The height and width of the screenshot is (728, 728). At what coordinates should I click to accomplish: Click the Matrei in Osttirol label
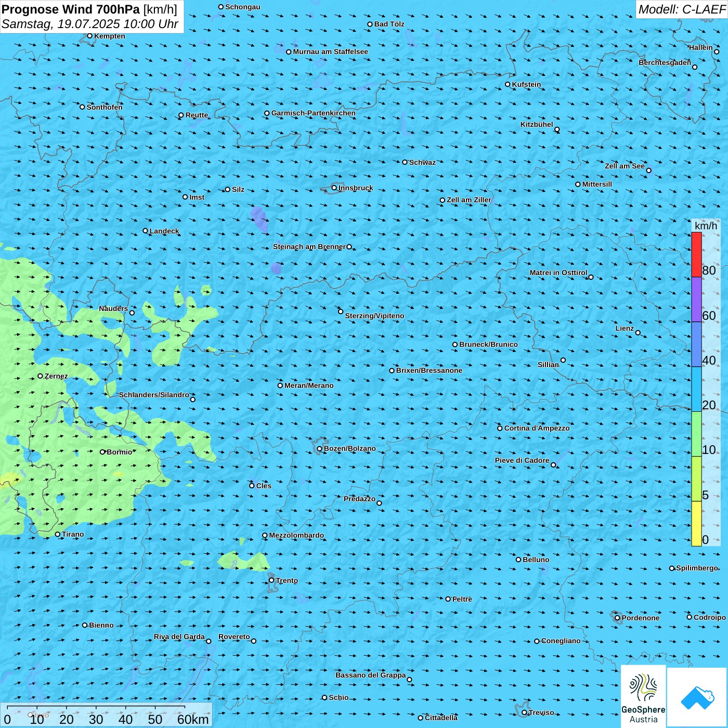pos(558,272)
